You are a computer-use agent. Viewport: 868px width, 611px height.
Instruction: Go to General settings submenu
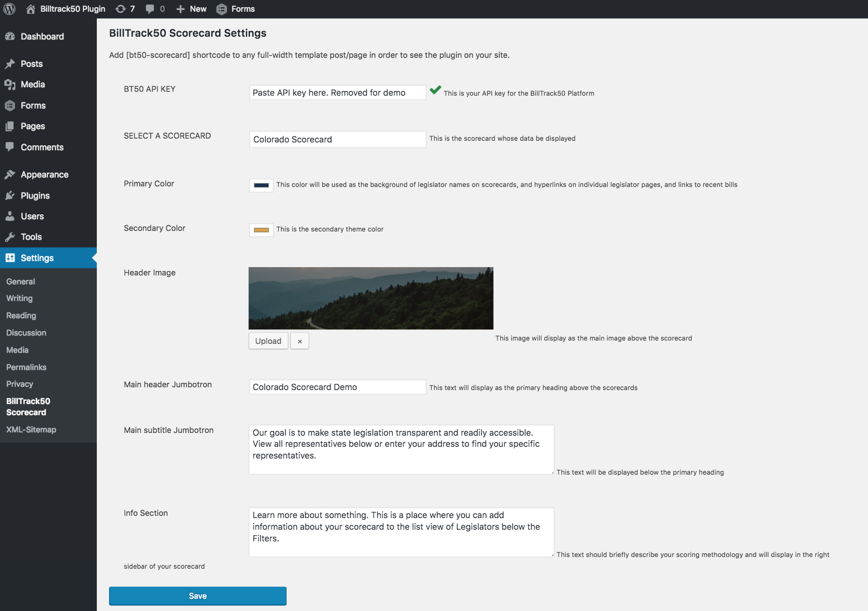click(x=21, y=281)
